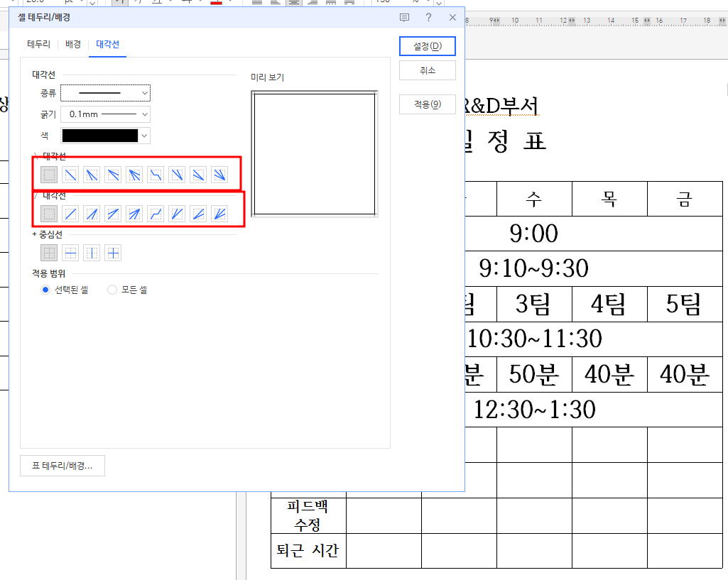Apply vertical center line
Image resolution: width=728 pixels, height=580 pixels.
pyautogui.click(x=92, y=253)
